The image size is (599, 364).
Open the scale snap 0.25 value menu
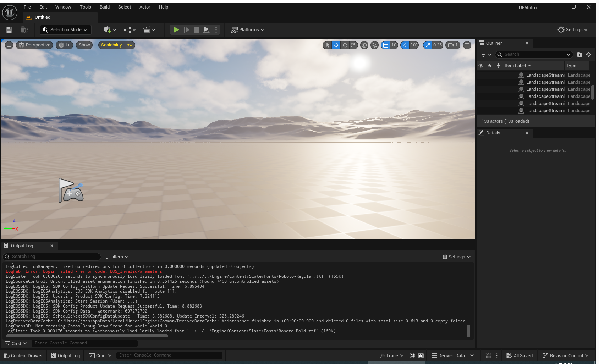tap(438, 45)
